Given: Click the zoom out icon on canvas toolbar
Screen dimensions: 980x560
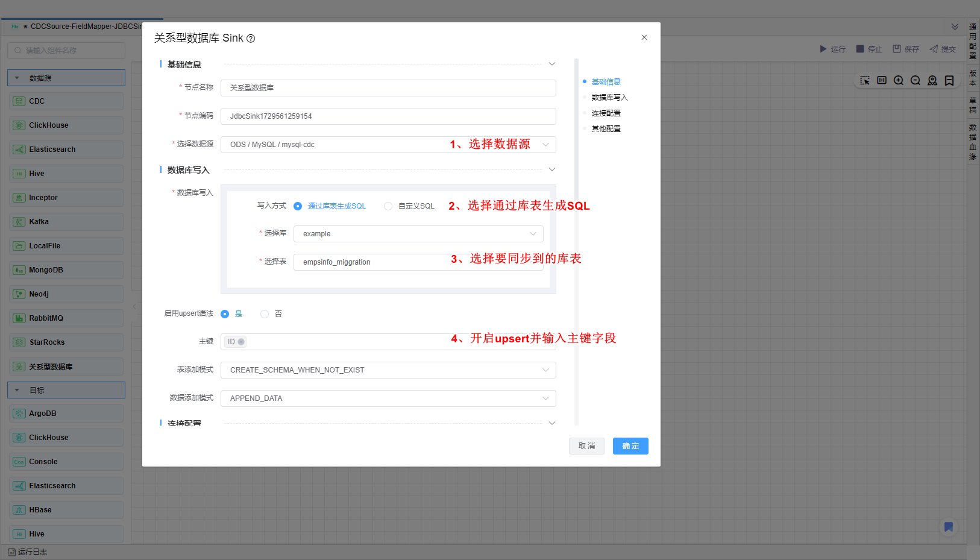Looking at the screenshot, I should (916, 80).
